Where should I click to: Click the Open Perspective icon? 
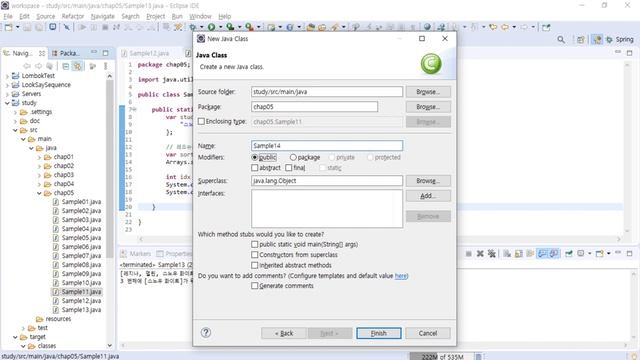(x=580, y=39)
